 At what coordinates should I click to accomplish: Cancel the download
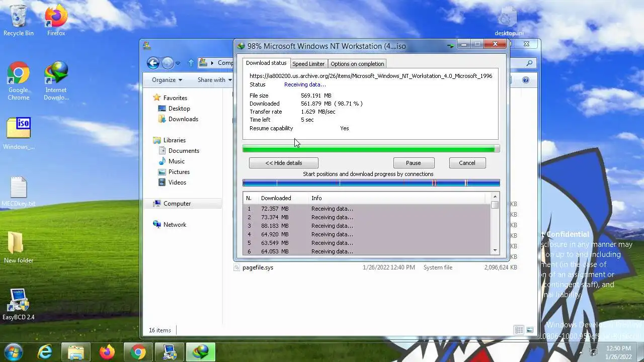(467, 163)
